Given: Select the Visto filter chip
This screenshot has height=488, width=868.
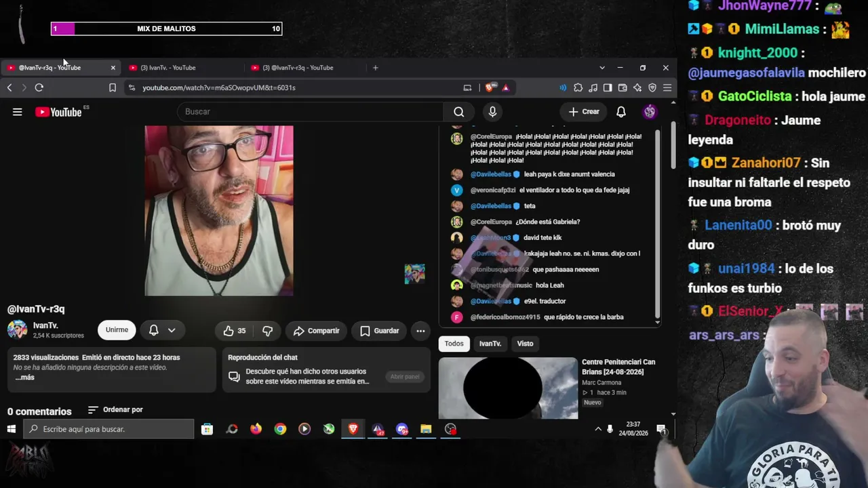Looking at the screenshot, I should coord(526,344).
